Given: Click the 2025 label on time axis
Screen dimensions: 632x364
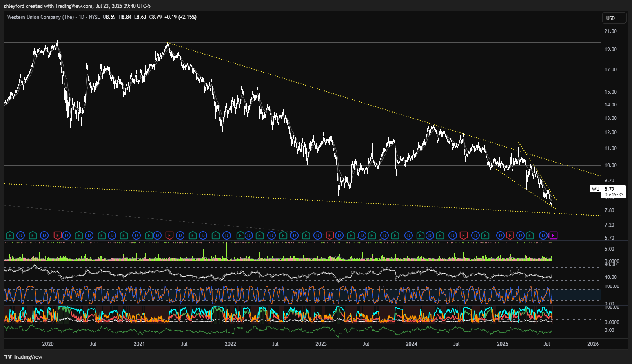Looking at the screenshot, I should (503, 344).
